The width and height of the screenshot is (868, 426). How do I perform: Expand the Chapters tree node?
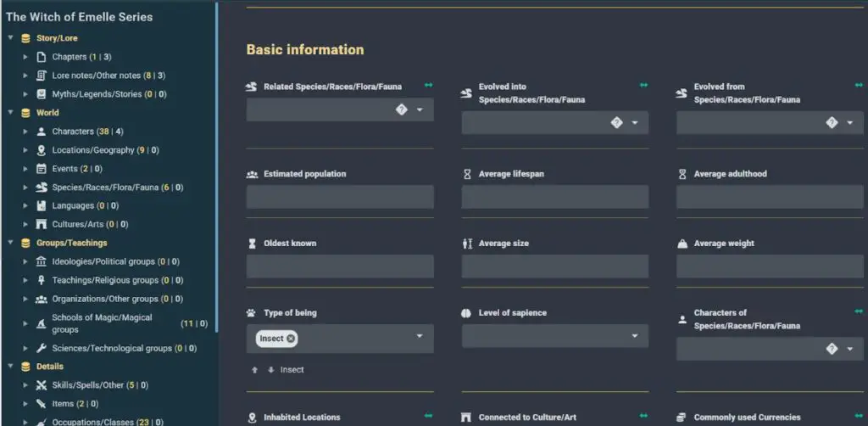point(26,57)
